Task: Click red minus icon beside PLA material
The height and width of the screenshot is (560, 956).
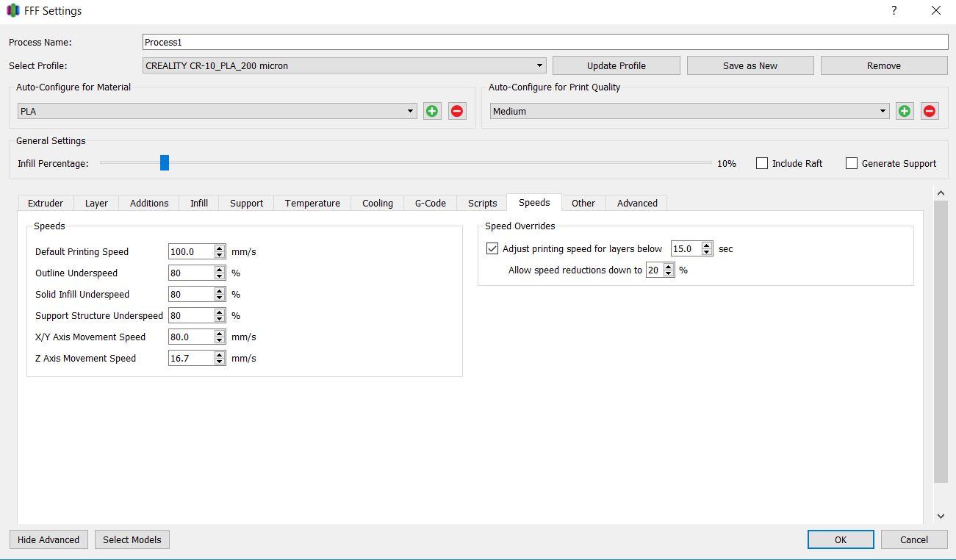Action: (457, 111)
